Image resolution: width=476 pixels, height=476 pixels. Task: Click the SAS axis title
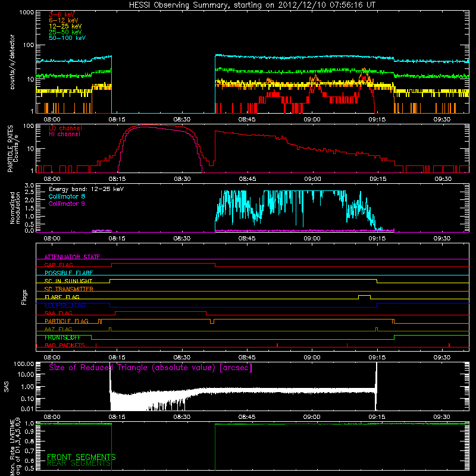7,387
